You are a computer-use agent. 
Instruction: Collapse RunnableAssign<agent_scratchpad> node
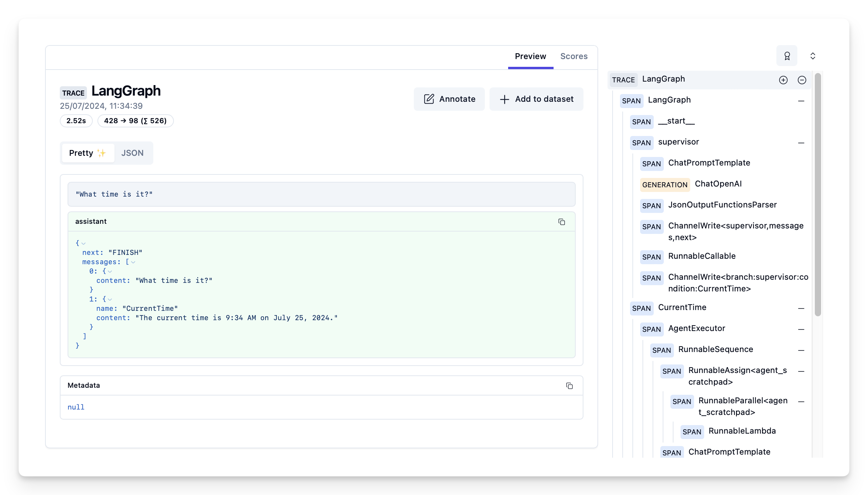pyautogui.click(x=801, y=371)
